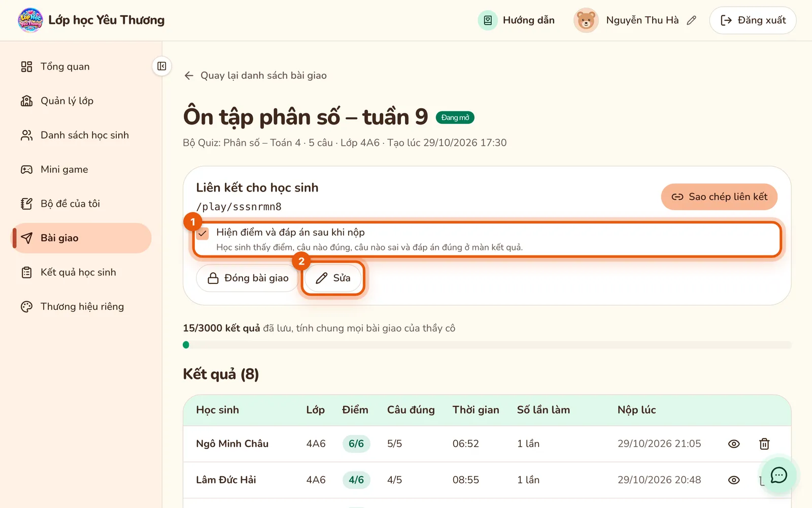This screenshot has height=508, width=812.
Task: Open Kết quả học sinh page
Action: [81, 272]
